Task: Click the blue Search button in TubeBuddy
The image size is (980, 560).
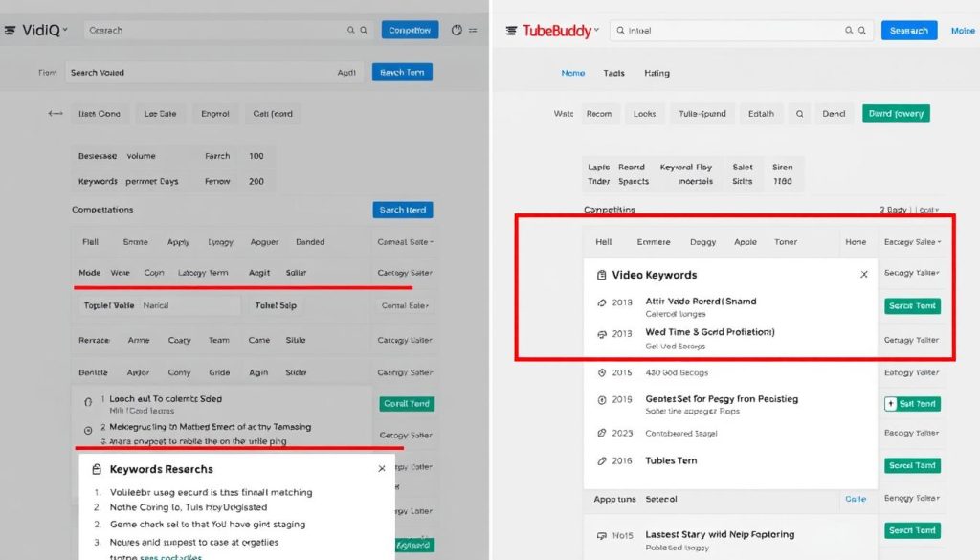Action: [x=909, y=30]
